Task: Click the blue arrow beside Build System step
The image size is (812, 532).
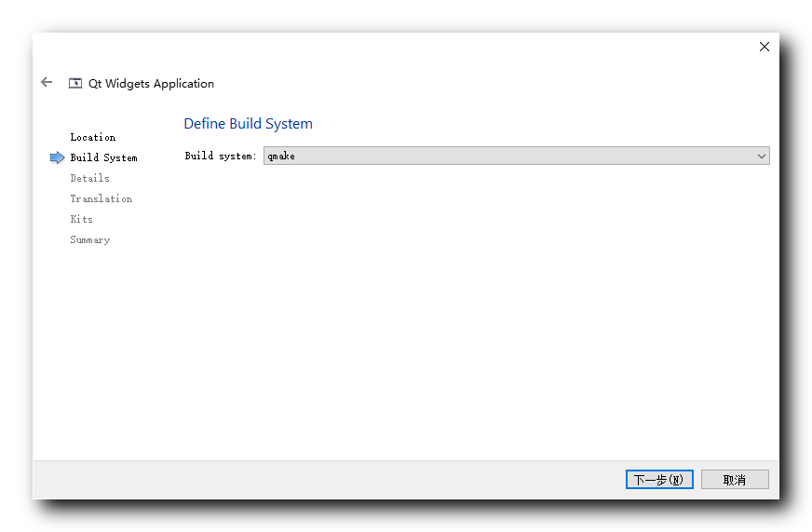Action: tap(57, 157)
